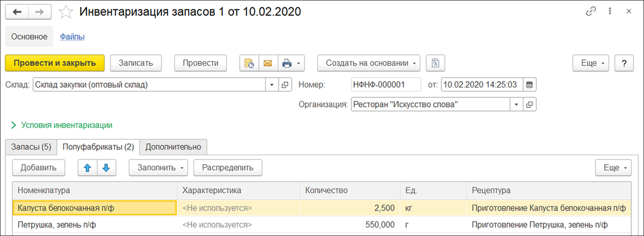Open the Файлы link
644x236 pixels.
(x=72, y=37)
